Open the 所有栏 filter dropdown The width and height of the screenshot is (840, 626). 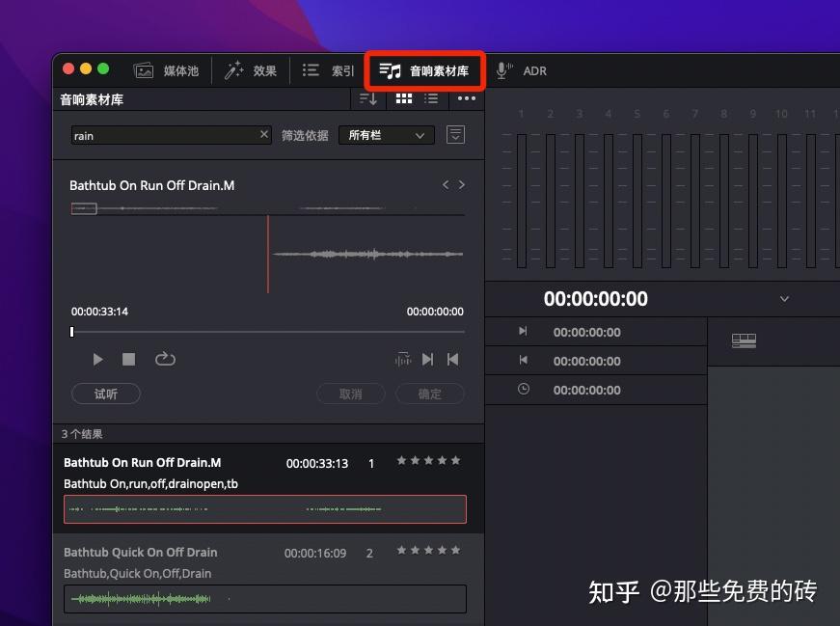pyautogui.click(x=385, y=135)
